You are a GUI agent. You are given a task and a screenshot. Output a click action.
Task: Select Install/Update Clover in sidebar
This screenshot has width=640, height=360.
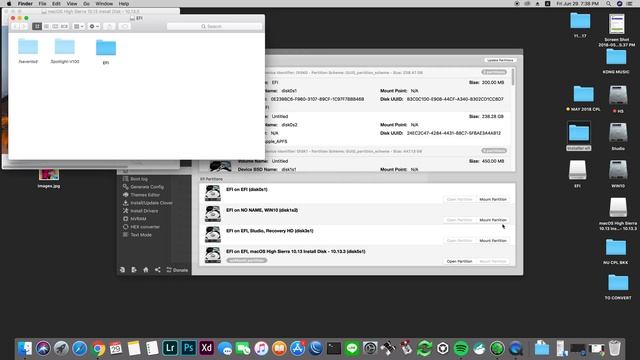pyautogui.click(x=147, y=203)
